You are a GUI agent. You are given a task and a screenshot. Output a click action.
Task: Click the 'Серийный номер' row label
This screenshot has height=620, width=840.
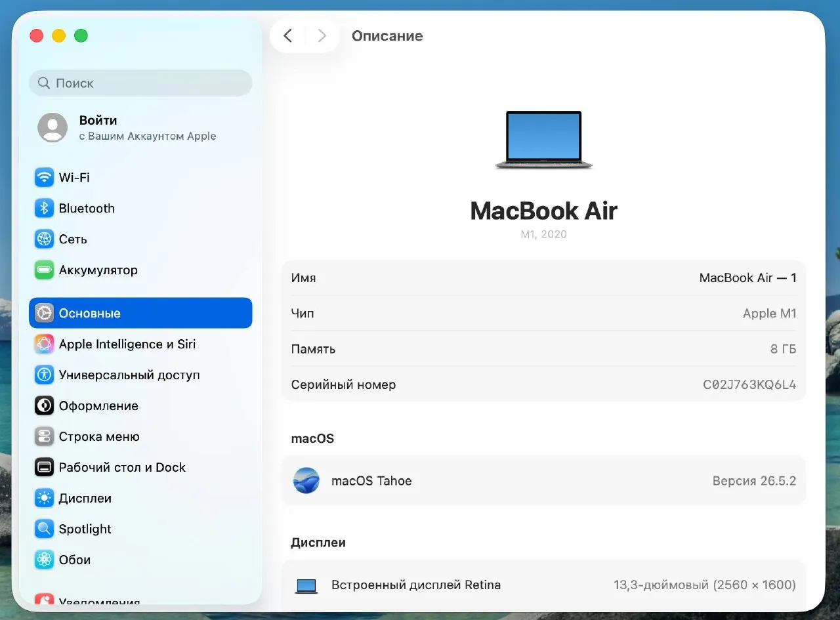[343, 384]
